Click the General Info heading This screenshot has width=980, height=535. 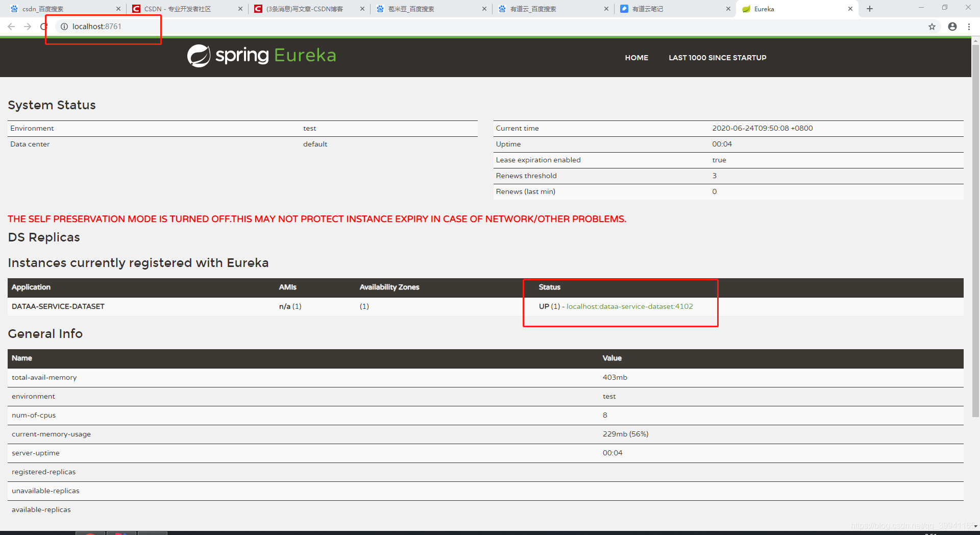tap(45, 333)
